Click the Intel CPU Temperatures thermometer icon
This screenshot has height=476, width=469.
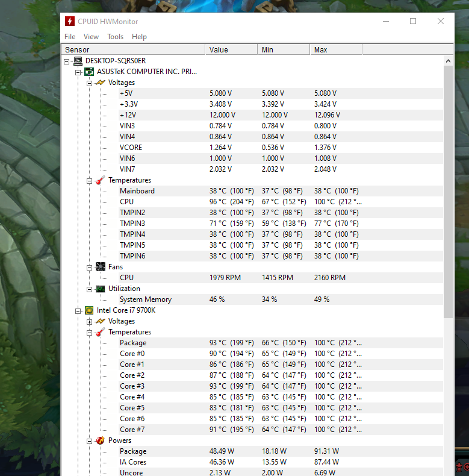point(101,332)
